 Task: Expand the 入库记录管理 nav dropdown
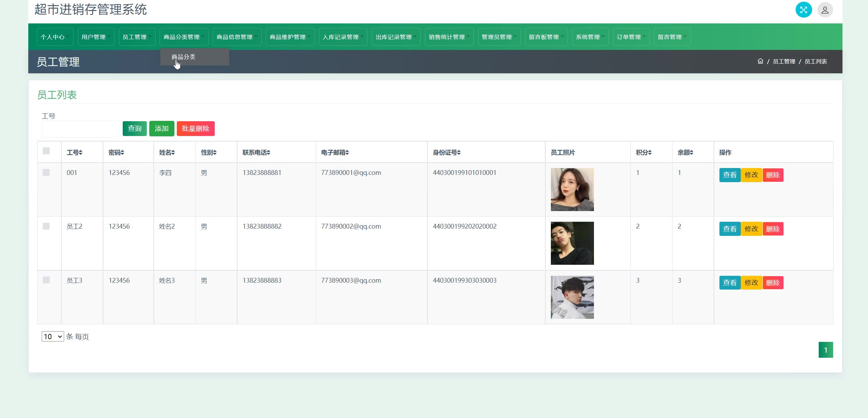[x=343, y=37]
